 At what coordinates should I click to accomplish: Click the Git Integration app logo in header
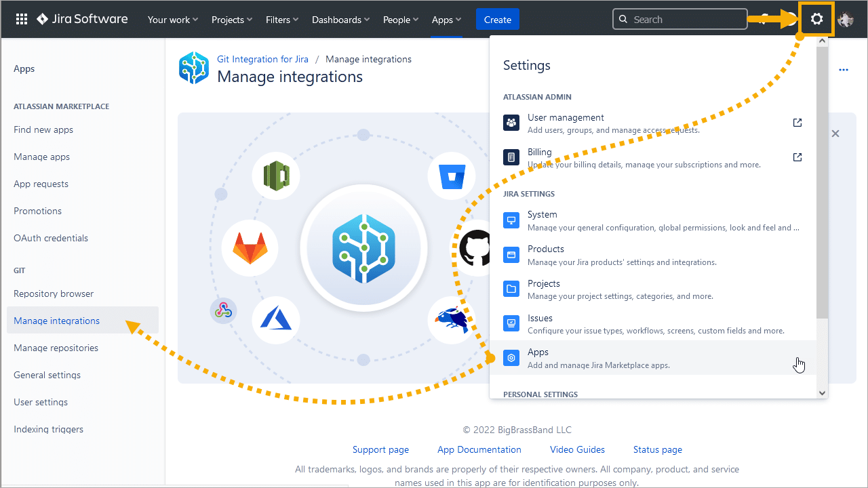coord(194,68)
